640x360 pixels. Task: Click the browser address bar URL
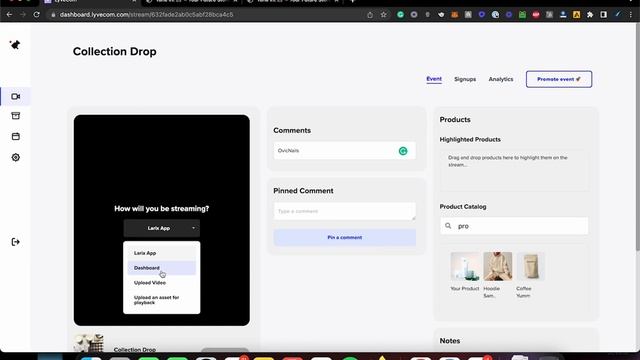(x=146, y=15)
